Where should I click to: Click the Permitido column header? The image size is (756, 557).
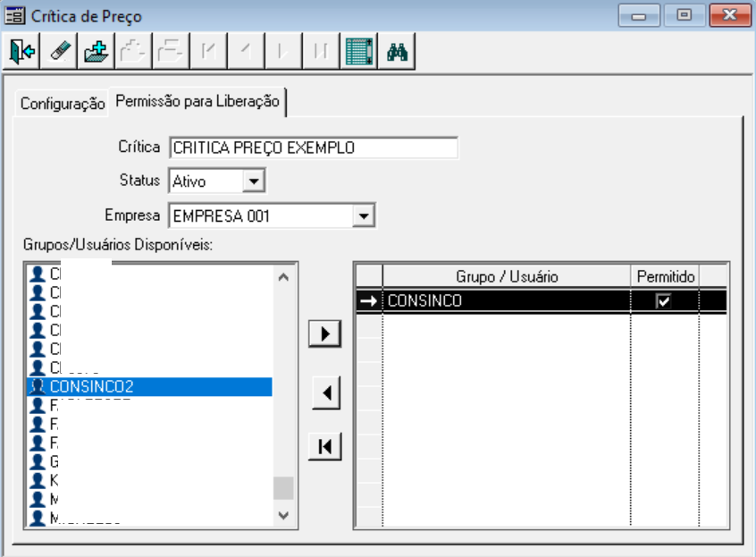point(665,276)
